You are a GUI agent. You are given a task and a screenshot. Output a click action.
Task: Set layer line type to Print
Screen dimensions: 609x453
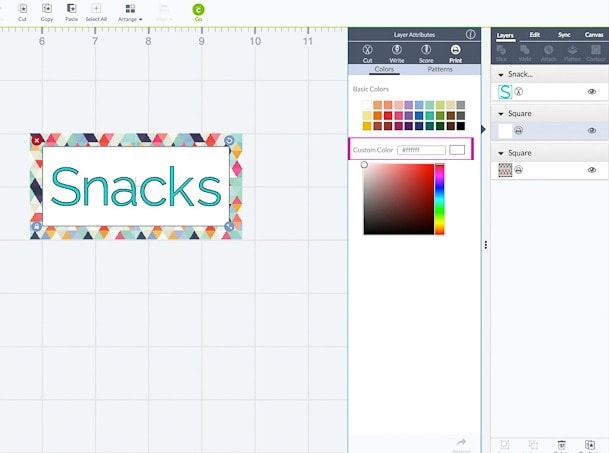coord(455,54)
